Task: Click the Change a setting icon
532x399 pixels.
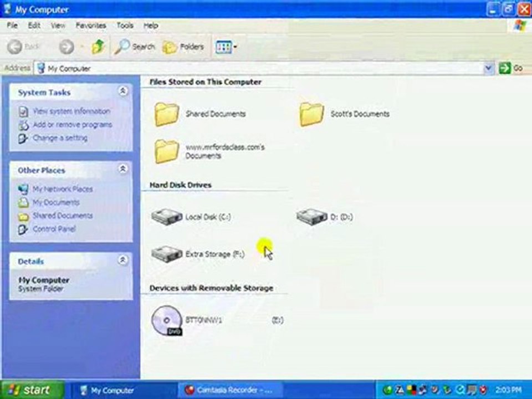Action: coord(23,139)
